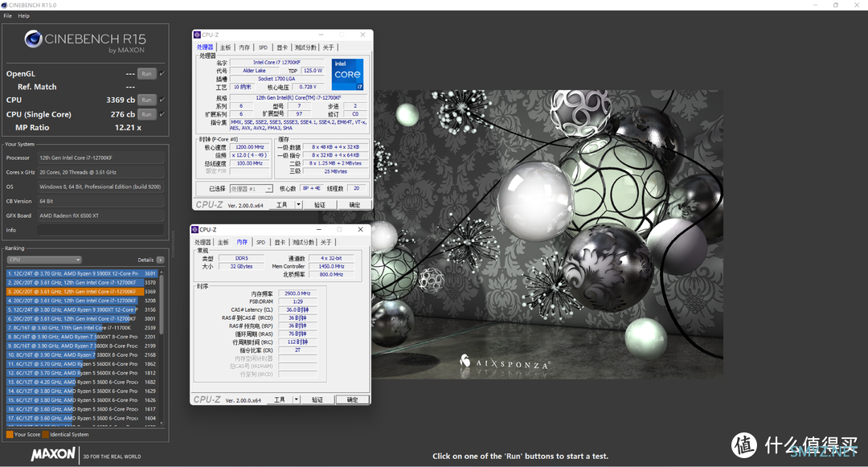The height and width of the screenshot is (467, 868).
Task: Toggle the CPU (Single Core) test checkbox
Action: 162,114
